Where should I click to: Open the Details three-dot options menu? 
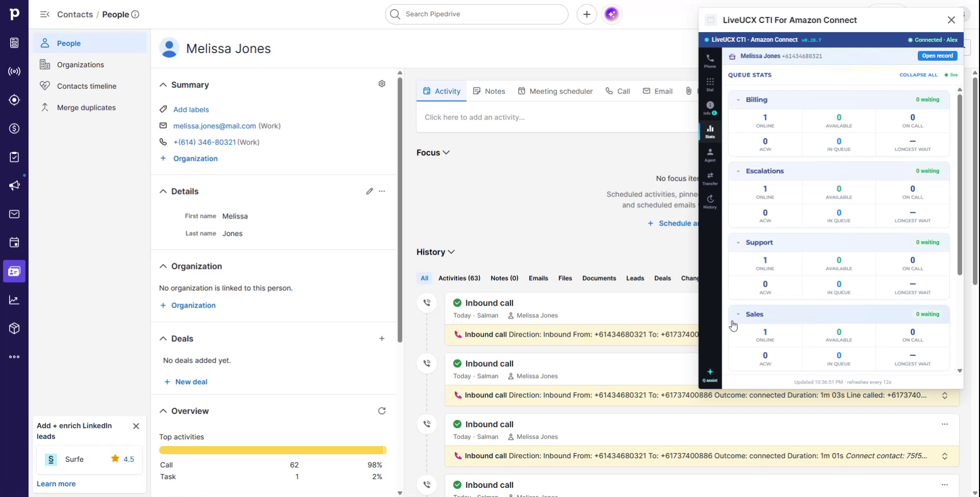382,191
